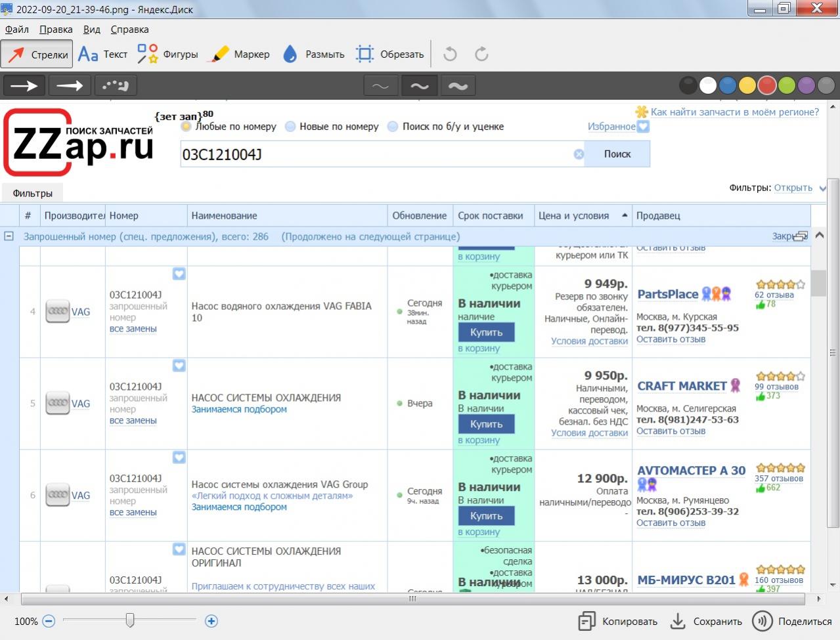Click Купить for the 9 949р. offer
This screenshot has width=840, height=640.
tap(486, 332)
